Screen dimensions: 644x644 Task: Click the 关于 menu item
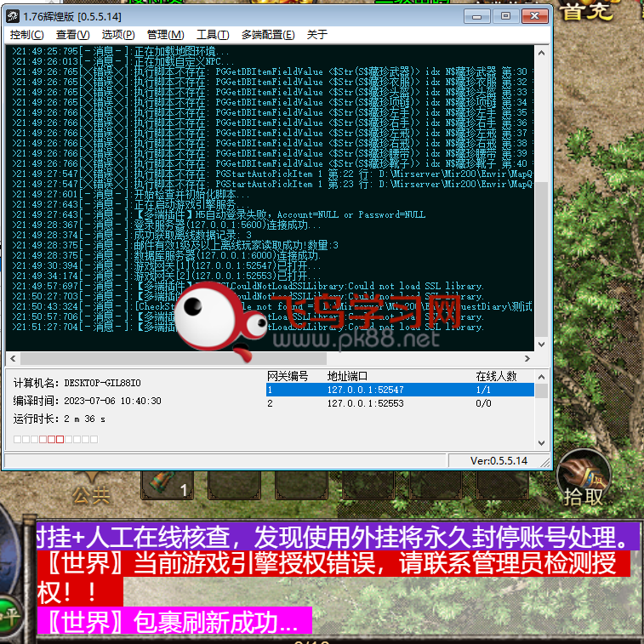316,35
